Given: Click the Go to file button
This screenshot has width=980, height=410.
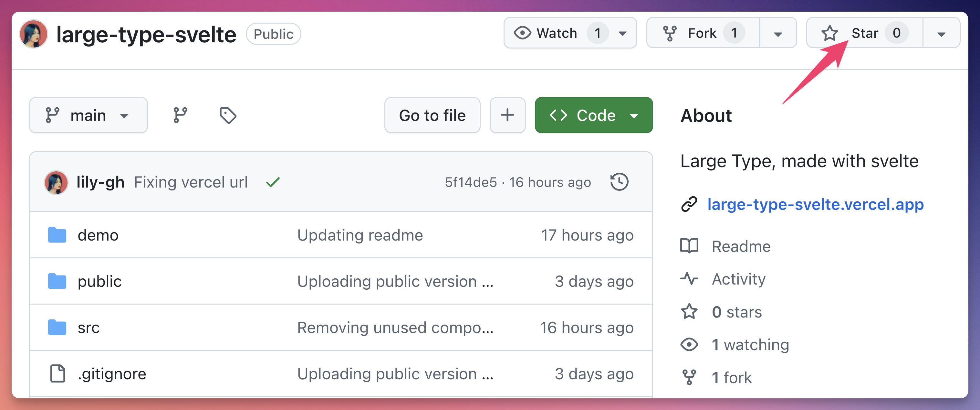Looking at the screenshot, I should click(x=432, y=115).
